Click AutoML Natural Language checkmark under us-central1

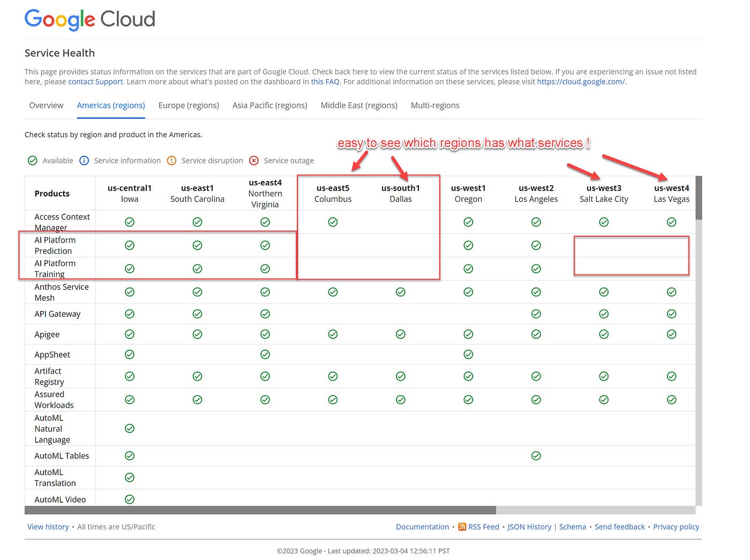coord(130,428)
